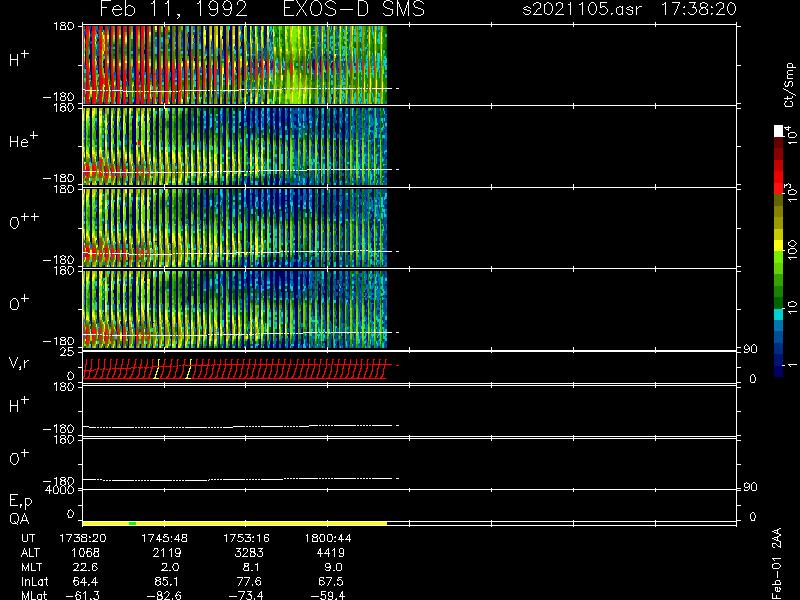Viewport: 800px width, 600px height.
Task: Select the UT value '1800:44'
Action: click(328, 538)
